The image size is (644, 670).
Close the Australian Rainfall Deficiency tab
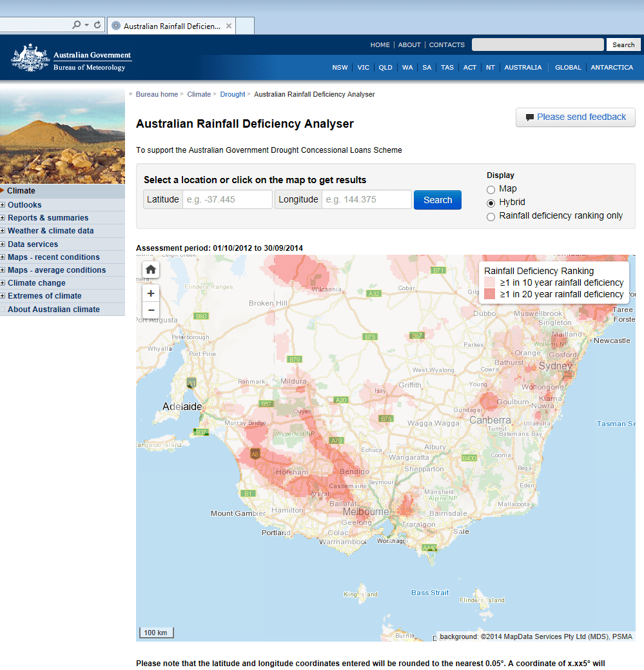click(229, 26)
